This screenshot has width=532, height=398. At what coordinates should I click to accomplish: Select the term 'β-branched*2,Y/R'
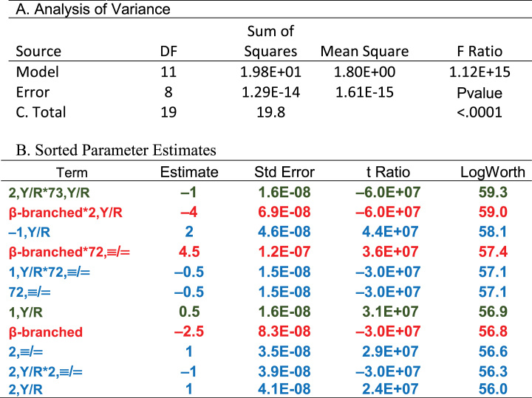point(66,213)
